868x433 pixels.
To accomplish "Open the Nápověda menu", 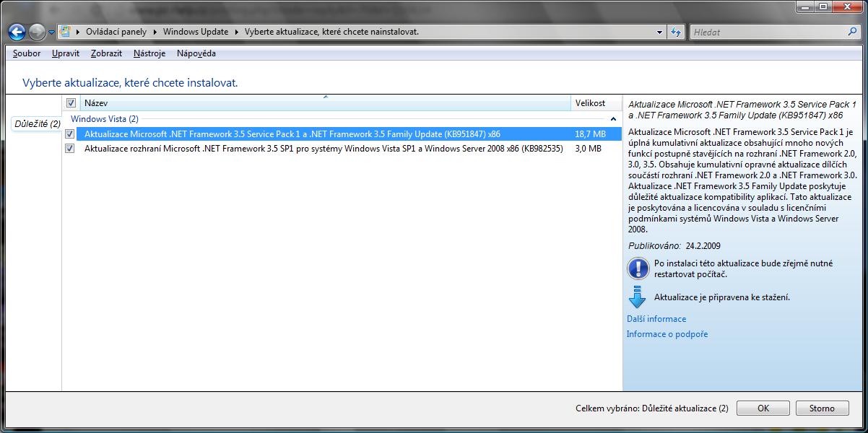I will [x=196, y=53].
